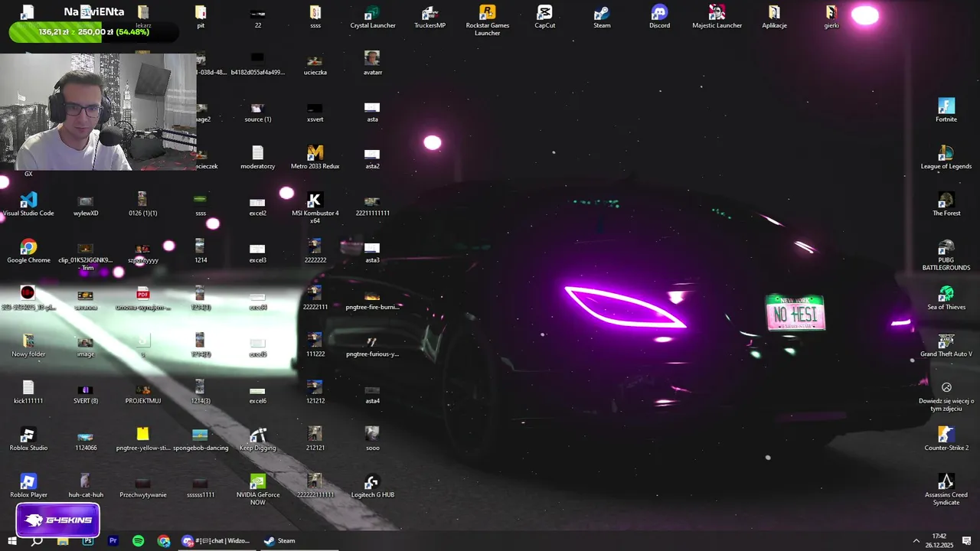The width and height of the screenshot is (980, 551).
Task: Open The Forest desktop shortcut
Action: (946, 204)
